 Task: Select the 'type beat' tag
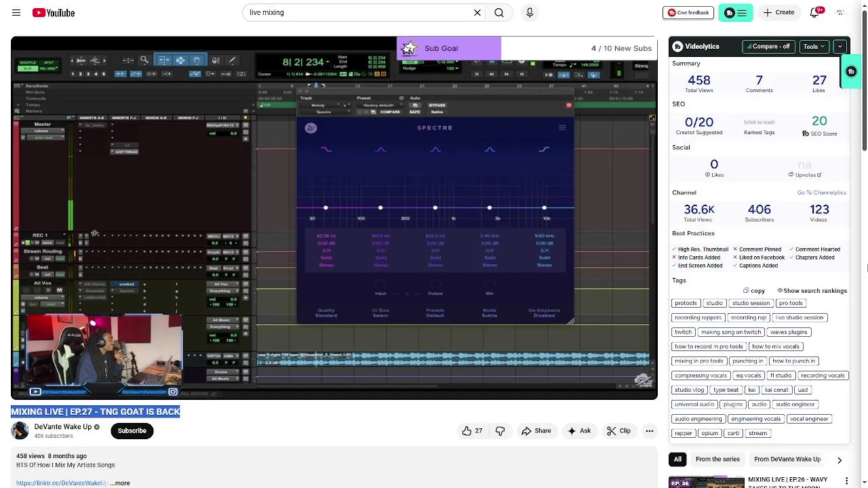[726, 390]
